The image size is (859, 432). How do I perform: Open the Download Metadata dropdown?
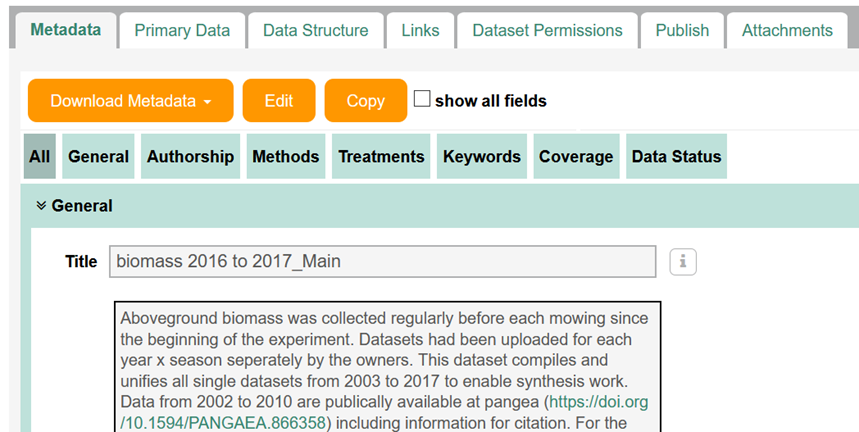[x=130, y=101]
